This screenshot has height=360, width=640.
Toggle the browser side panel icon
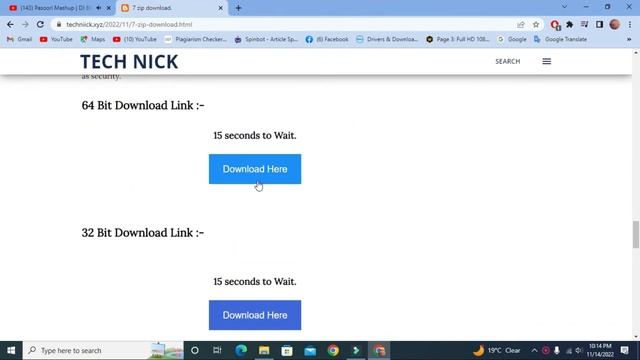click(599, 24)
